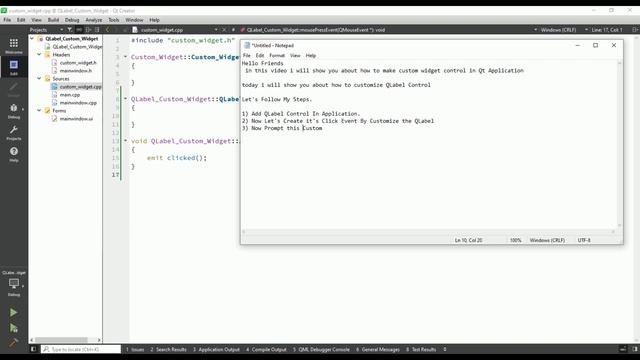This screenshot has height=360, width=640.
Task: Open the Compile Output pane
Action: coord(266,349)
